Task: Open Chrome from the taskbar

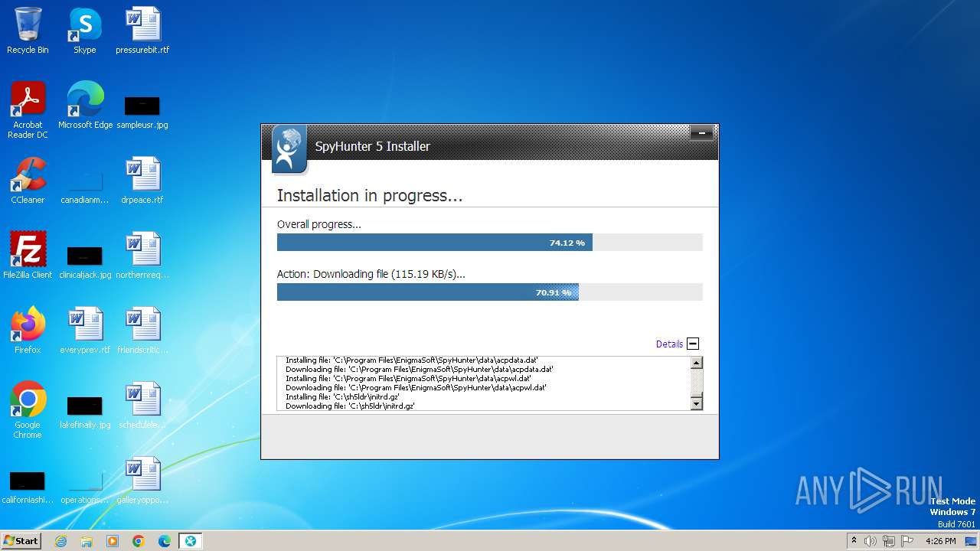Action: tap(139, 541)
